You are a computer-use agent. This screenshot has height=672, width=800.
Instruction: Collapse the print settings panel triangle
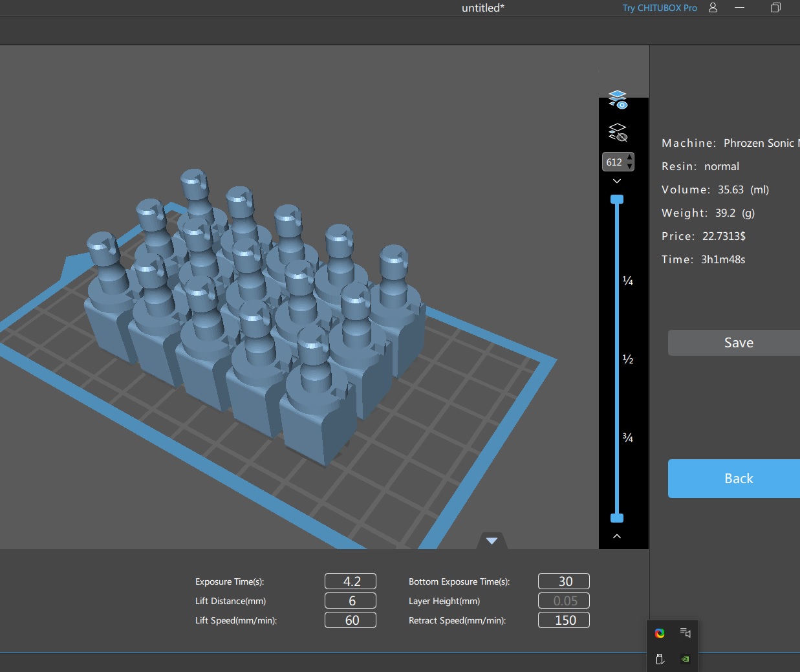point(492,541)
